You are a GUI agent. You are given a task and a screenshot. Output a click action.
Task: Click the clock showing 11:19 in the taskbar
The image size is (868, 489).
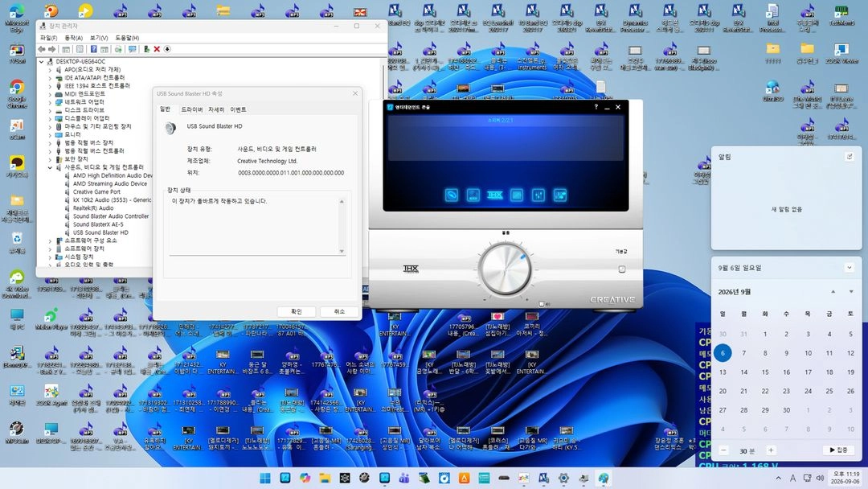click(845, 478)
